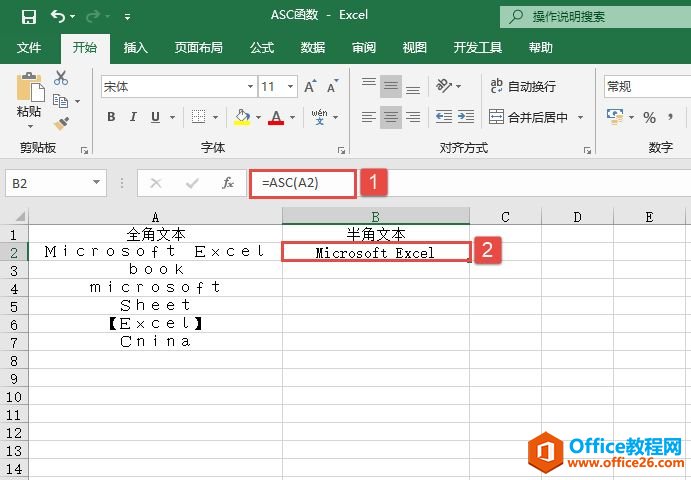The height and width of the screenshot is (480, 691).
Task: Expand the copy options arrow
Action: click(x=78, y=101)
